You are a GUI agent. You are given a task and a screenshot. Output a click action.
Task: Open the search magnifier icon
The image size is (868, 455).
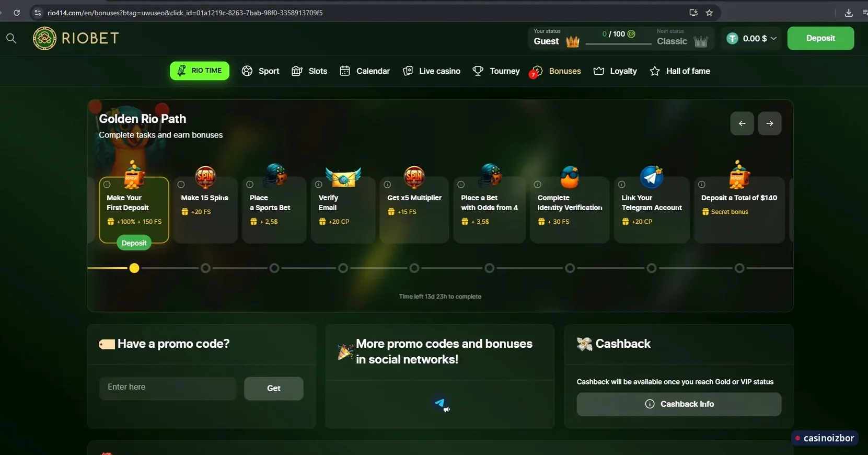coord(11,38)
